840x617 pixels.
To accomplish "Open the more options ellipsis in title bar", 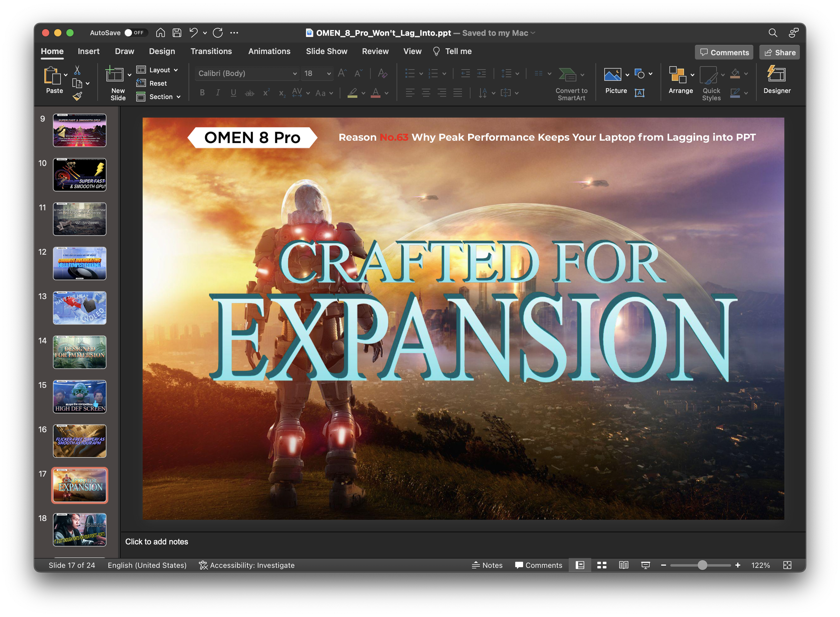I will tap(234, 33).
